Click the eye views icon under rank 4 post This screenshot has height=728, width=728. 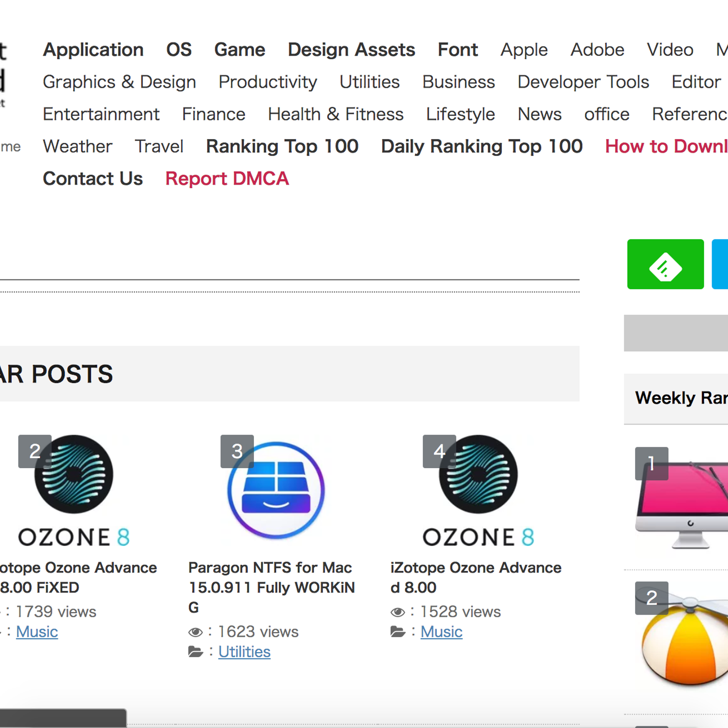[398, 612]
